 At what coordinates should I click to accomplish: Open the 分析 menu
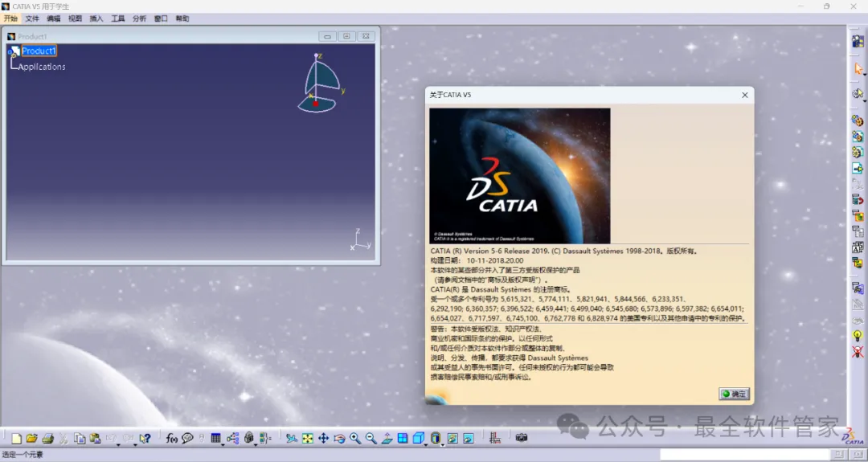tap(139, 18)
